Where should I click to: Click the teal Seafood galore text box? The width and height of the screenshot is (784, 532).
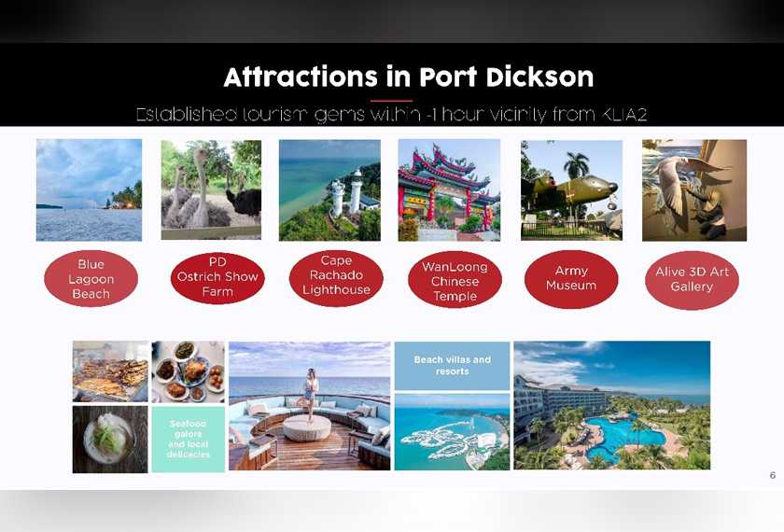[188, 439]
